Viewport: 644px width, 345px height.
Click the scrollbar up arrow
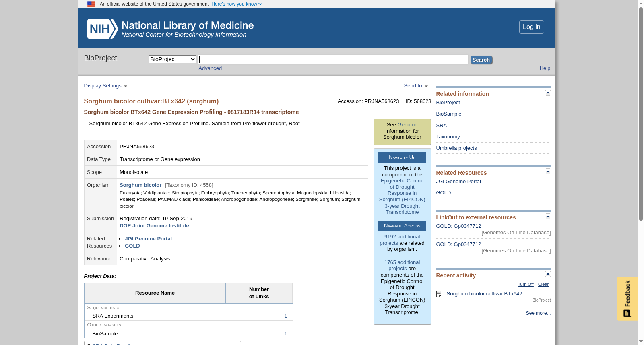tap(641, 3)
